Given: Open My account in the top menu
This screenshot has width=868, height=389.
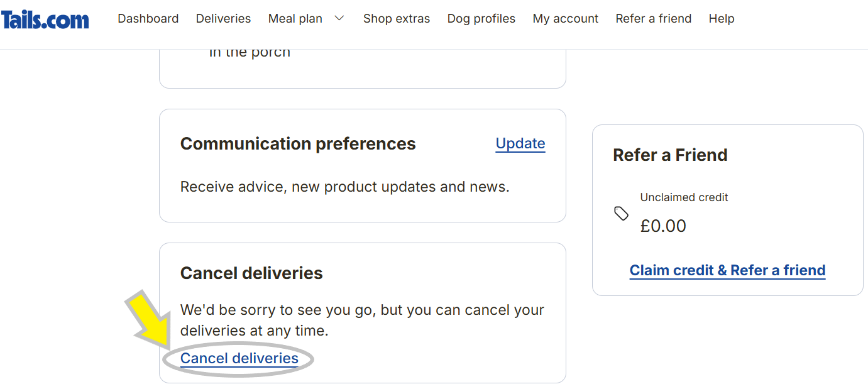Looking at the screenshot, I should [565, 19].
